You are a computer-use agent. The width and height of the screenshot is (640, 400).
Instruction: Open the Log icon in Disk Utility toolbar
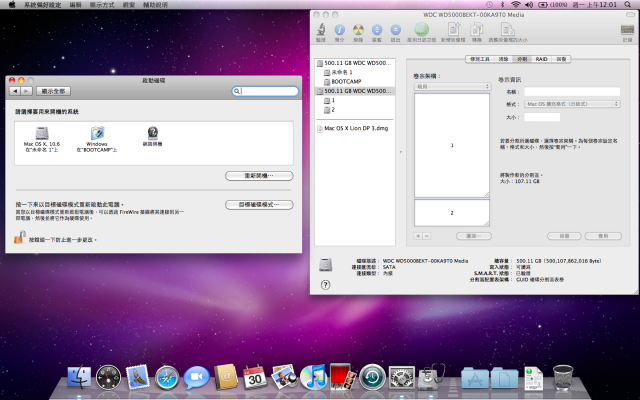627,30
